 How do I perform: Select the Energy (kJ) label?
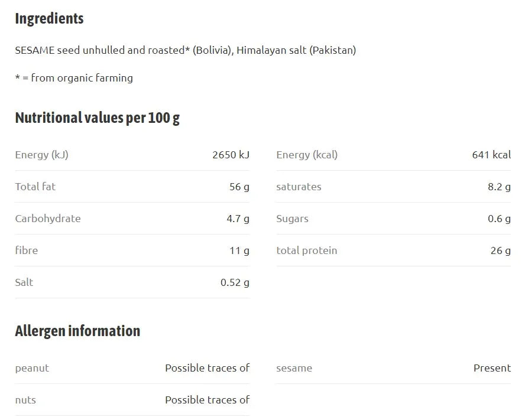42,155
